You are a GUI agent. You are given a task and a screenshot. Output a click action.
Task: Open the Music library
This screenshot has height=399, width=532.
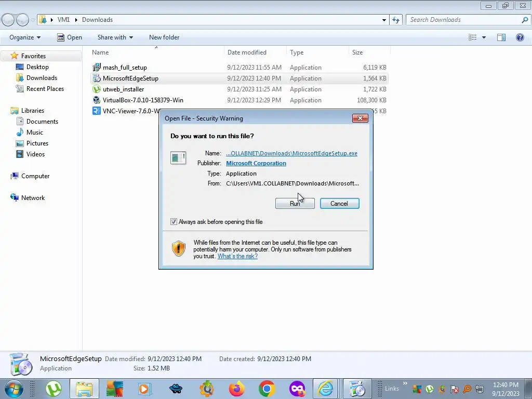click(x=35, y=132)
